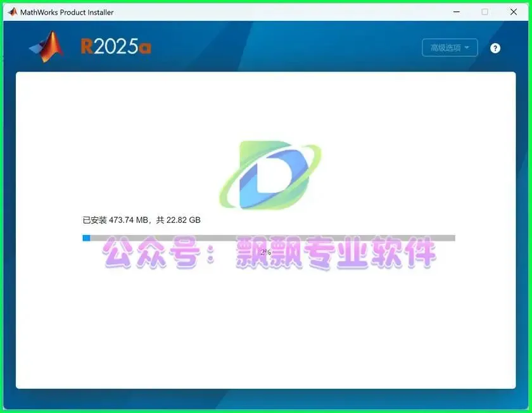The height and width of the screenshot is (413, 532).
Task: Click the MATLAB logo in header
Action: (x=47, y=47)
